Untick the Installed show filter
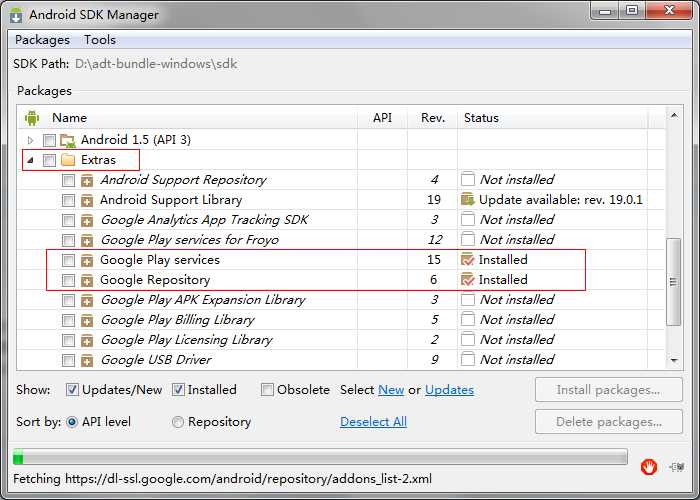This screenshot has width=700, height=500. click(x=178, y=390)
